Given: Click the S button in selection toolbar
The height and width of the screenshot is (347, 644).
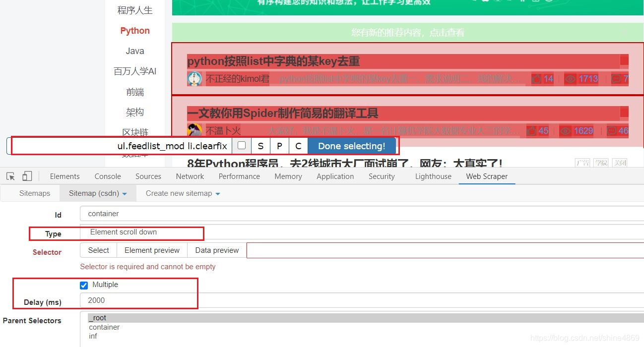Looking at the screenshot, I should tap(260, 146).
